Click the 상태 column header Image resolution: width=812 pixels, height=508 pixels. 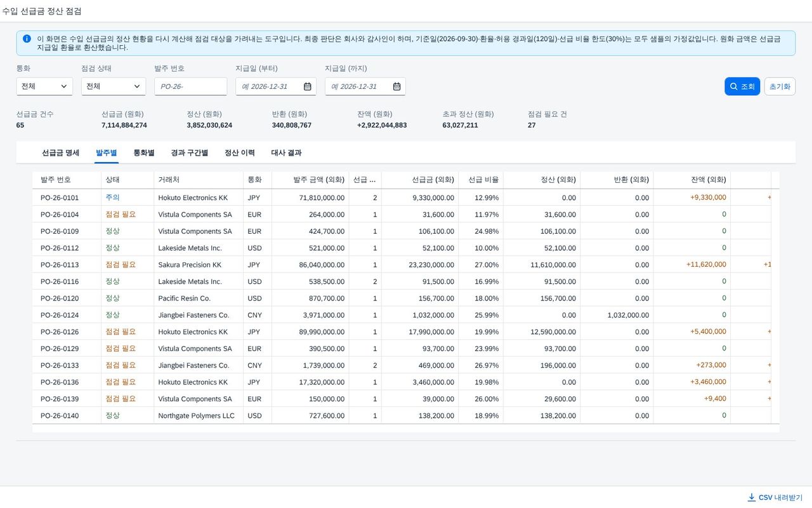128,180
